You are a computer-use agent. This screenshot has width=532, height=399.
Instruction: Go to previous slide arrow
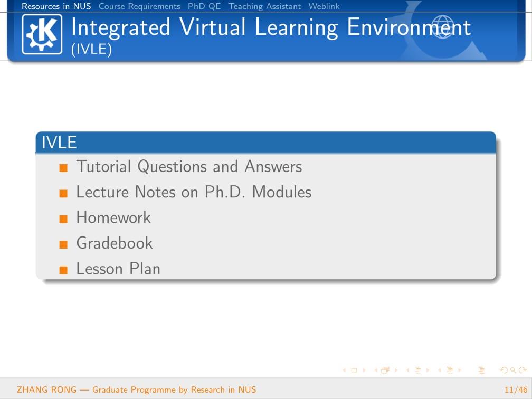coord(344,370)
